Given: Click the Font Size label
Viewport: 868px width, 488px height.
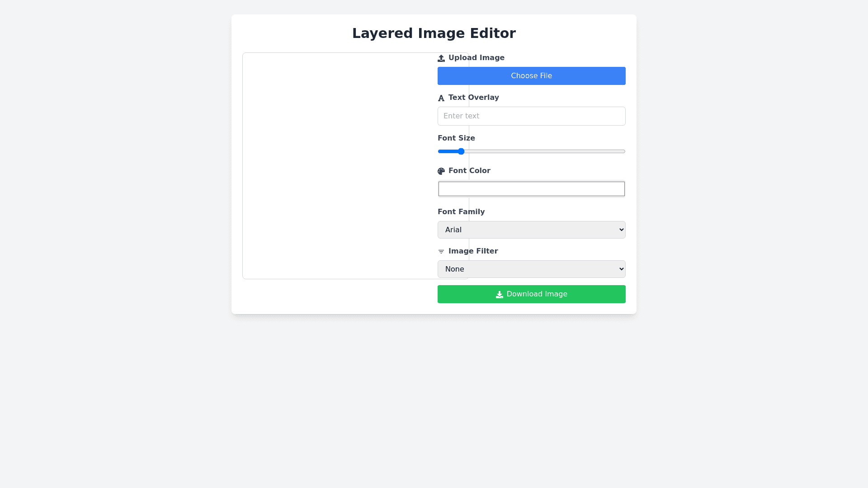Looking at the screenshot, I should [x=456, y=138].
